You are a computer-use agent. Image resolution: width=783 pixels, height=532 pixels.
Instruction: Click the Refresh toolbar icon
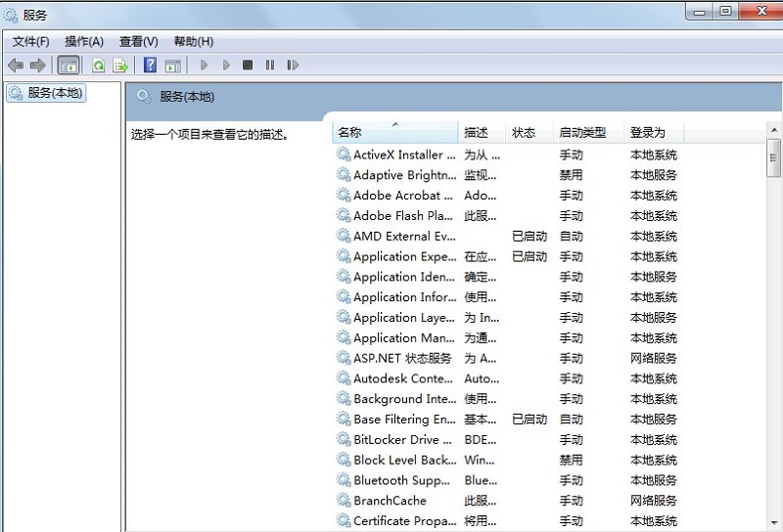point(99,65)
